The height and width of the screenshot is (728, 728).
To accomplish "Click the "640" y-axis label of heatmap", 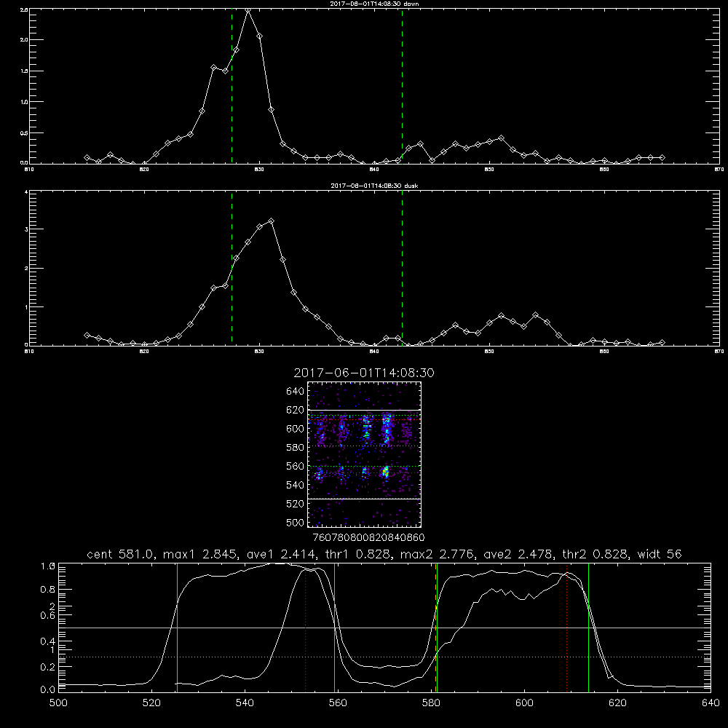I will coord(296,392).
